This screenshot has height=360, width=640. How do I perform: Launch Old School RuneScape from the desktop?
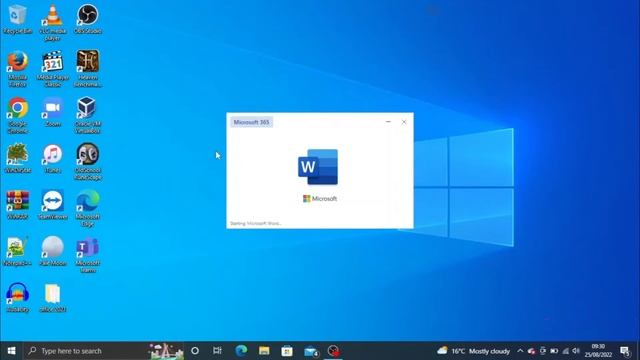[x=87, y=162]
